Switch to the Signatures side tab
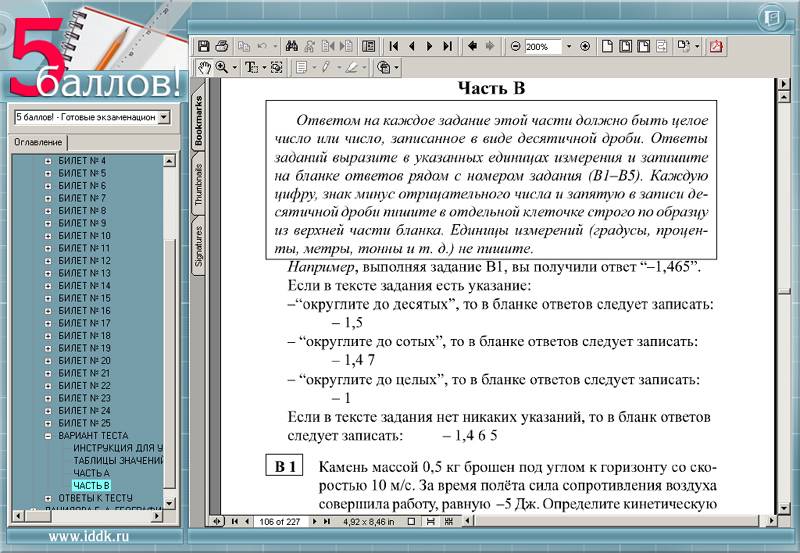The height and width of the screenshot is (553, 800). pos(198,246)
